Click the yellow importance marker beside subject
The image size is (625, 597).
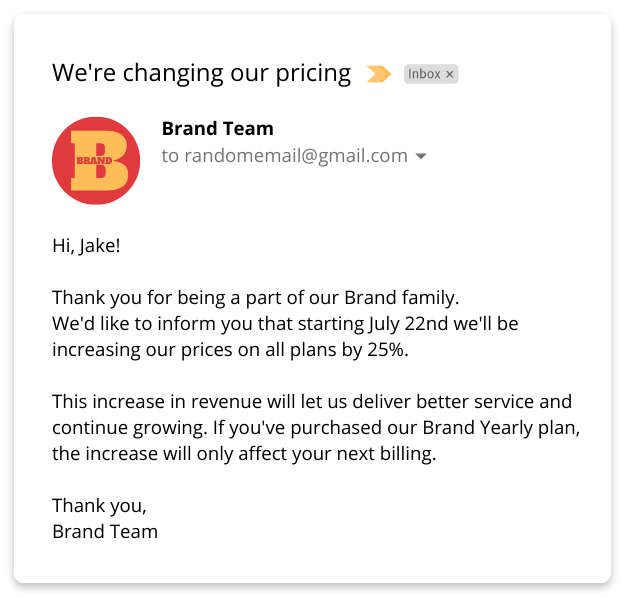pos(378,74)
